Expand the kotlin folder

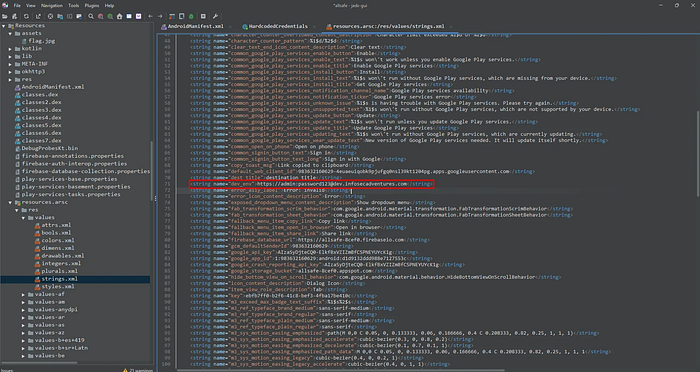[x=10, y=49]
